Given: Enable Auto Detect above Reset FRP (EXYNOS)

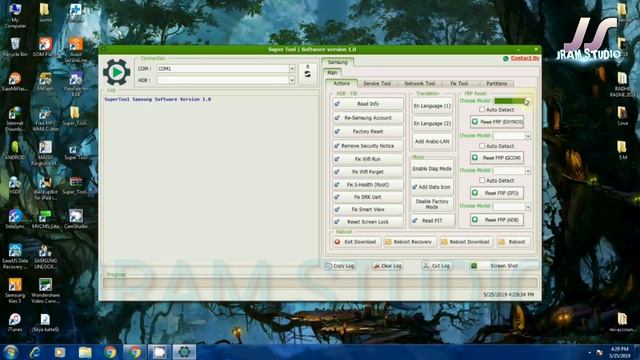Looking at the screenshot, I should point(482,109).
